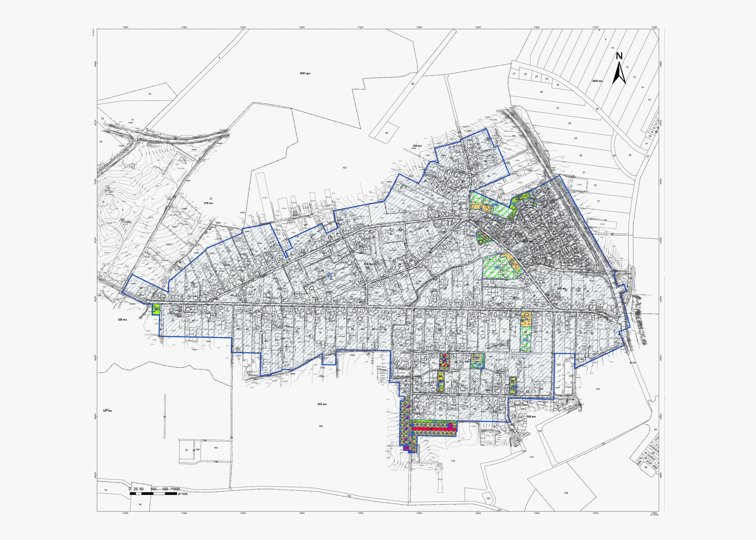Click parcel number 133 on the east side
The image size is (756, 540).
597,389
